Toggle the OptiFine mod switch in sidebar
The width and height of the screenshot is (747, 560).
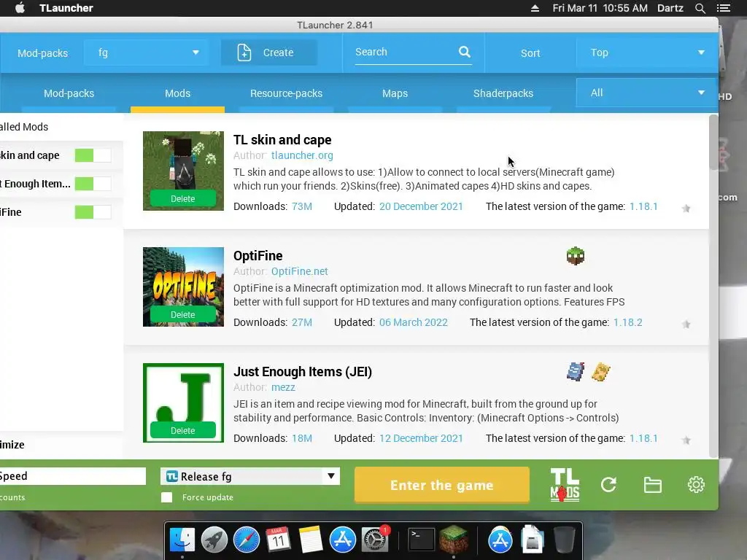point(93,212)
